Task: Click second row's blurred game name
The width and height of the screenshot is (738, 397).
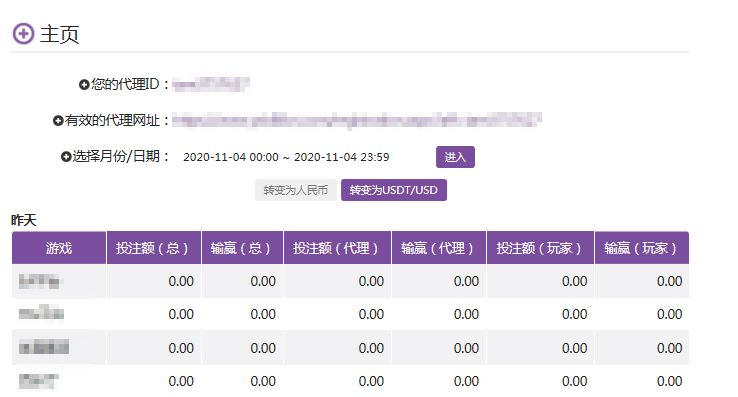Action: [x=41, y=313]
